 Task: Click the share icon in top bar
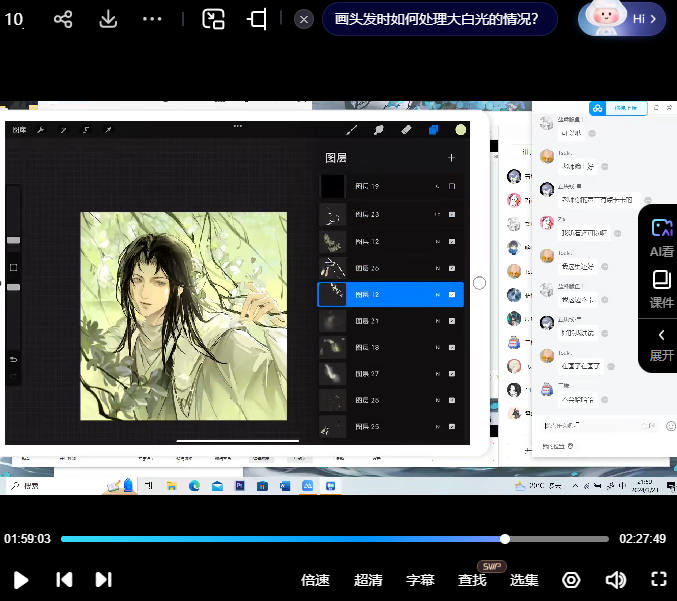(63, 19)
